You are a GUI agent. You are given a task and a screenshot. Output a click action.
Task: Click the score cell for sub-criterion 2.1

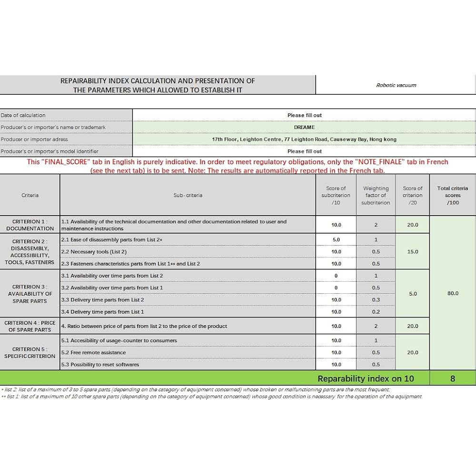[x=336, y=239]
